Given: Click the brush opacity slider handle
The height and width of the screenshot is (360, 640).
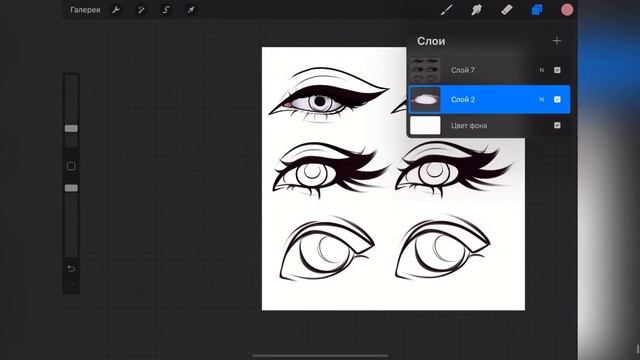Looking at the screenshot, I should click(x=71, y=188).
